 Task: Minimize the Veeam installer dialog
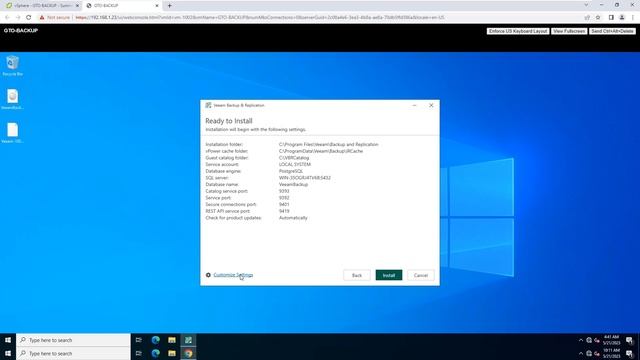pyautogui.click(x=414, y=105)
